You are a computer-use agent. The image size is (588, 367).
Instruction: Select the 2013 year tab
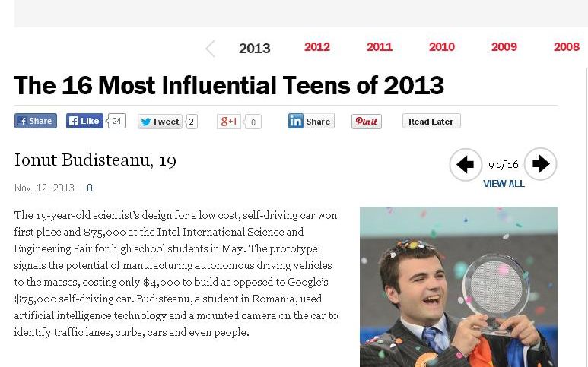point(254,49)
